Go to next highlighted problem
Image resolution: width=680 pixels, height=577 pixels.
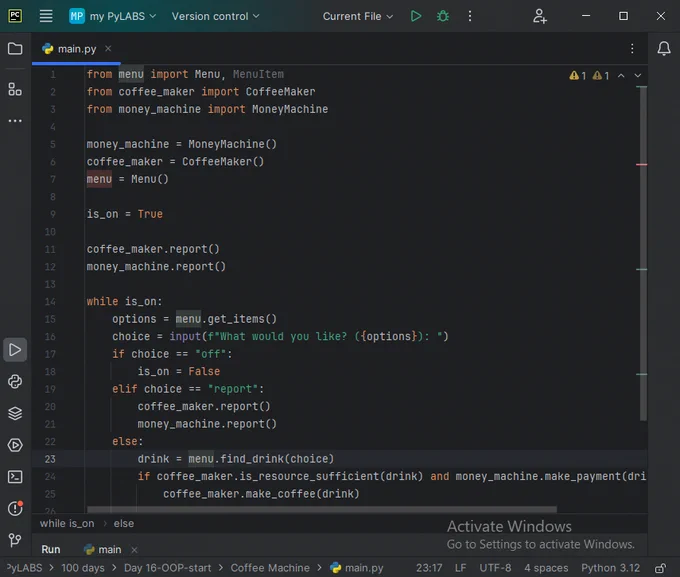[x=638, y=75]
